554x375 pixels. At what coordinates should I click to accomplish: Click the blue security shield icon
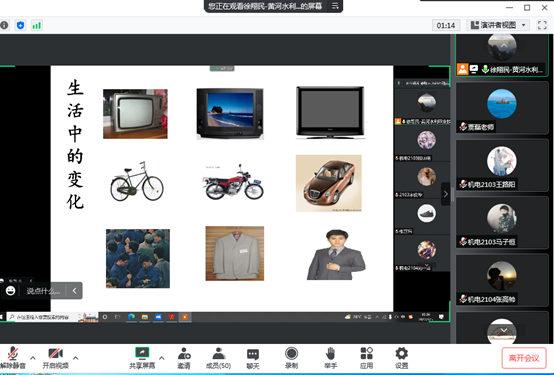20,25
